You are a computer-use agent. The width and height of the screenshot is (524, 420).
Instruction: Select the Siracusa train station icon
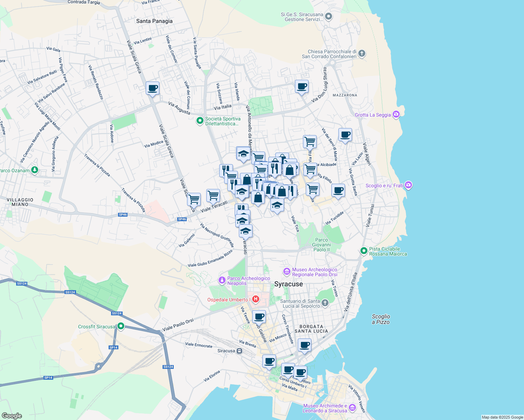240,351
